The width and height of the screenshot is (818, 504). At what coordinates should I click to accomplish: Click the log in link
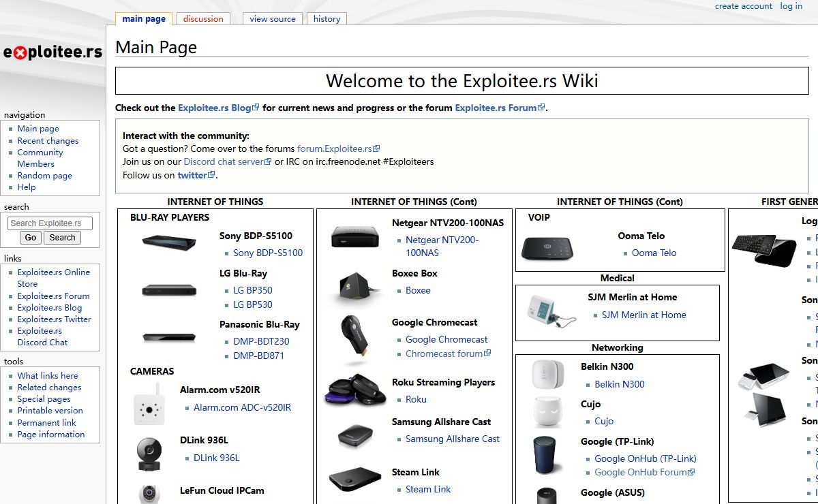pyautogui.click(x=791, y=6)
